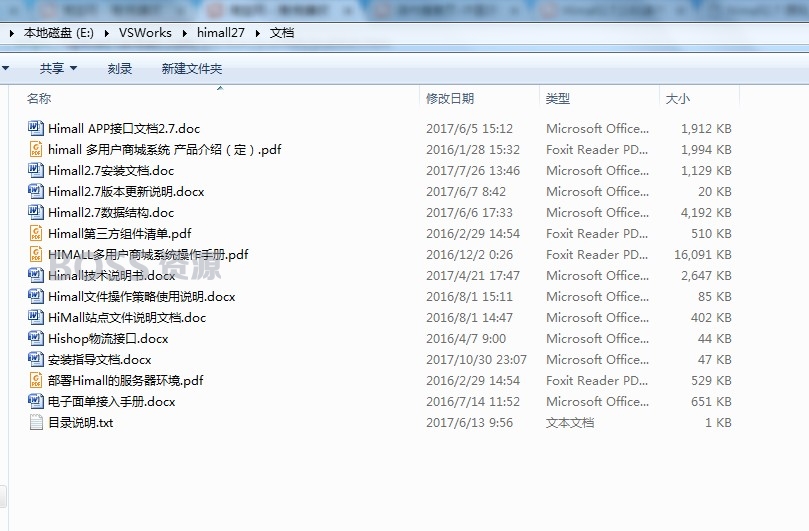The height and width of the screenshot is (531, 809).
Task: Click type cell 文本文档
Action: tap(570, 423)
